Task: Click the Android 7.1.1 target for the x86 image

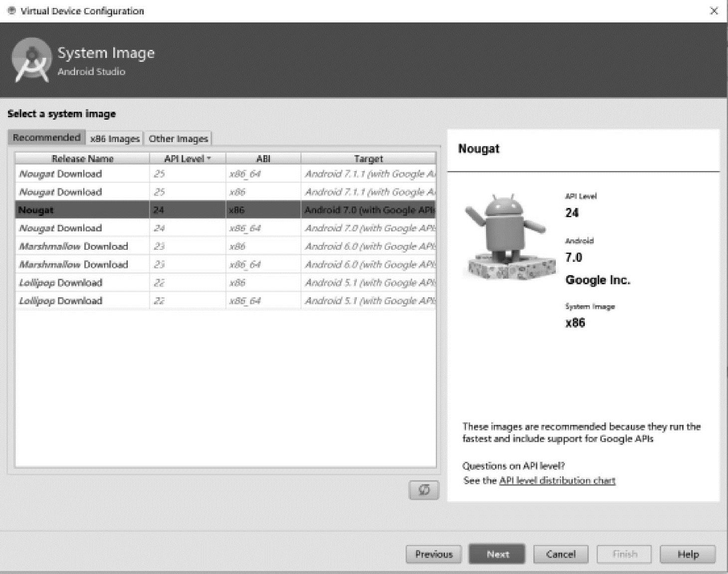Action: (370, 192)
